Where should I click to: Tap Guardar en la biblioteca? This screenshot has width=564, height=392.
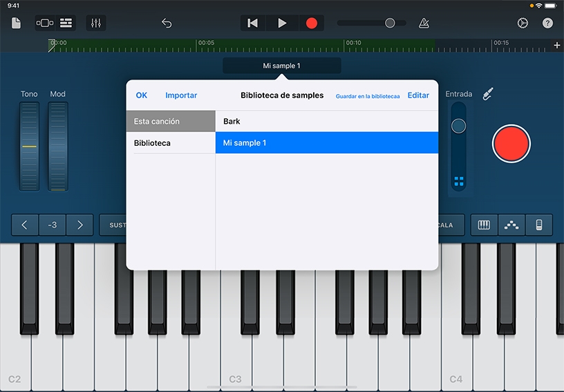tap(368, 96)
